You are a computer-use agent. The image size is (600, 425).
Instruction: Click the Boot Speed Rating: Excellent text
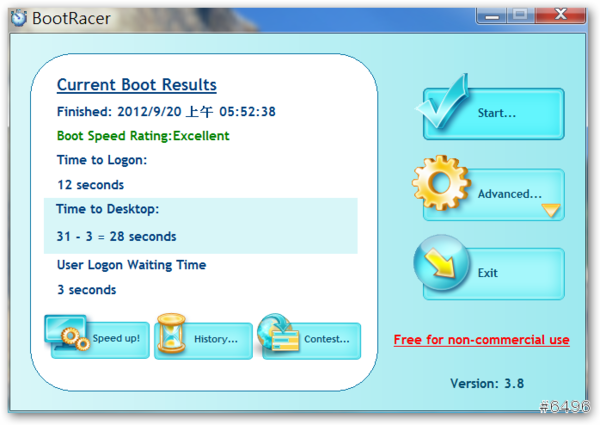pyautogui.click(x=143, y=135)
